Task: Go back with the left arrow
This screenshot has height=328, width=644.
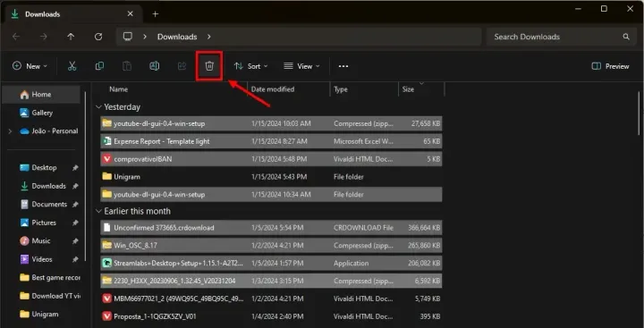Action: pyautogui.click(x=16, y=37)
